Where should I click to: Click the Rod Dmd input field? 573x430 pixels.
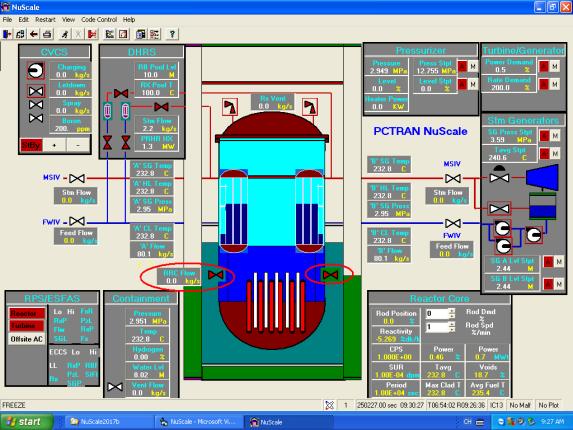pos(437,313)
